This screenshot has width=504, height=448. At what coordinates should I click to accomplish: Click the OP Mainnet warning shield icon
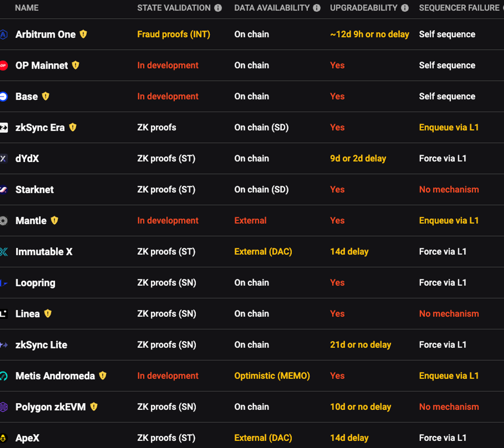75,65
